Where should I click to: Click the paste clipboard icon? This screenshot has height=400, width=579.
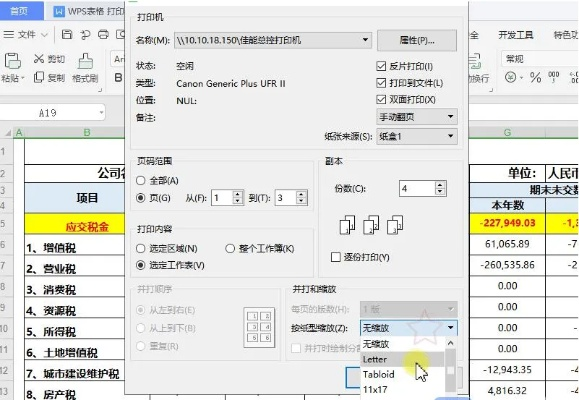(13, 61)
